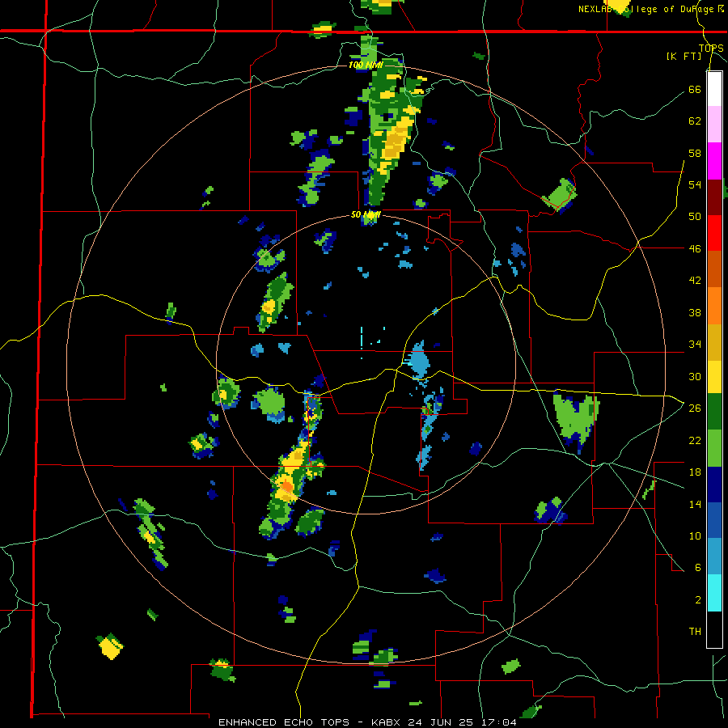Viewport: 728px width, 728px height.
Task: Click legend value '34'
Action: pyautogui.click(x=695, y=345)
